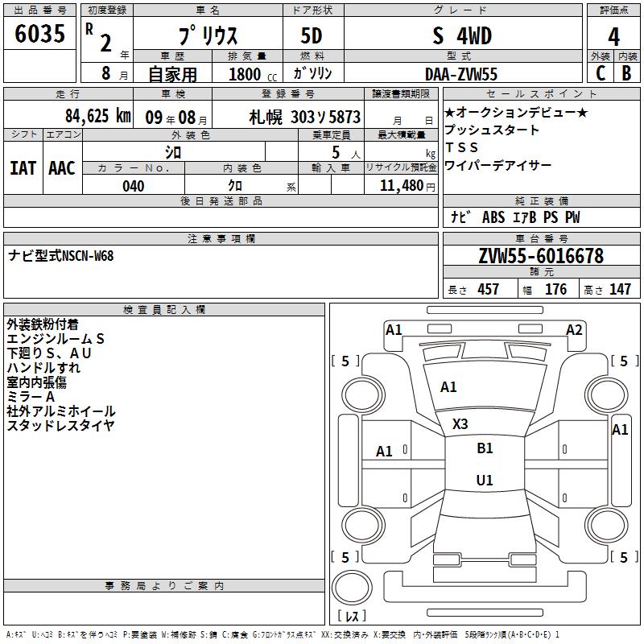Click the inspection date 09年08月
644x644 pixels.
tap(176, 118)
